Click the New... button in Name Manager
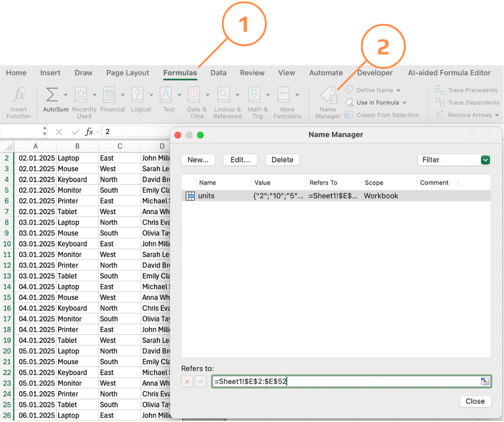 click(198, 160)
